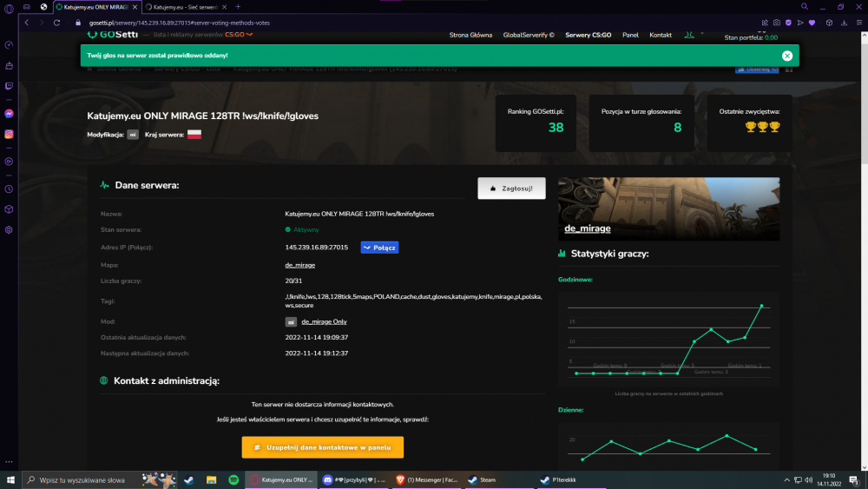Click the de_mirage map thumbnail
Viewport: 868px width, 489px height.
point(668,208)
